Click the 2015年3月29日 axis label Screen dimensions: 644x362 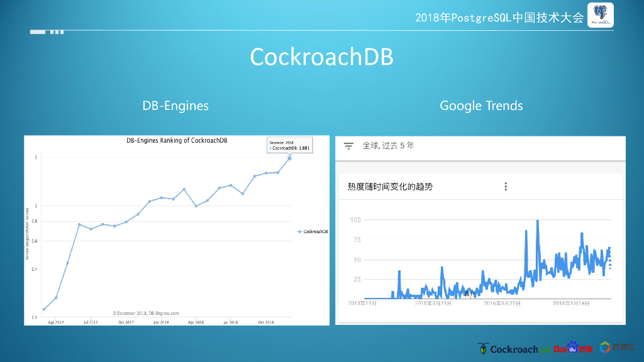pyautogui.click(x=433, y=304)
